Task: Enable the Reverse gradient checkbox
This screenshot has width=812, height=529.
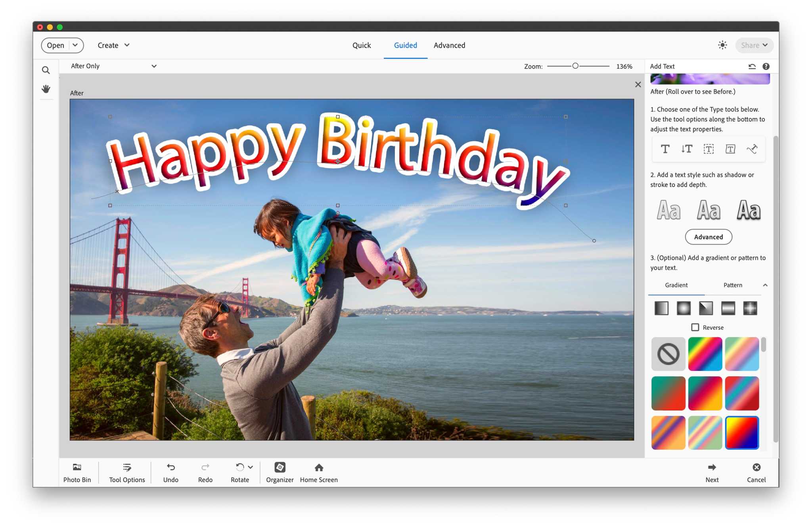Action: (695, 327)
